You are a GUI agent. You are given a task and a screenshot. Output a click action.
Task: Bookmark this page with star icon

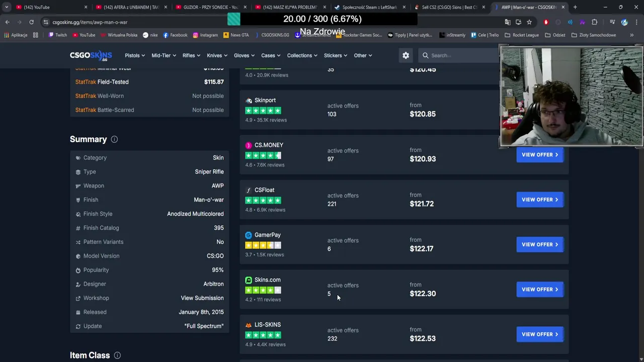pyautogui.click(x=529, y=22)
